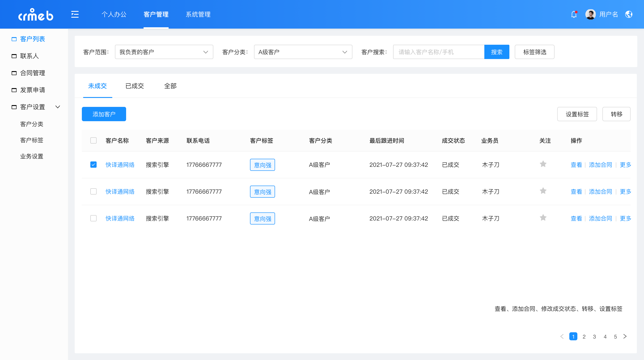Open 更多 in the first row
Screen dimensions: 644x360
[x=625, y=165]
